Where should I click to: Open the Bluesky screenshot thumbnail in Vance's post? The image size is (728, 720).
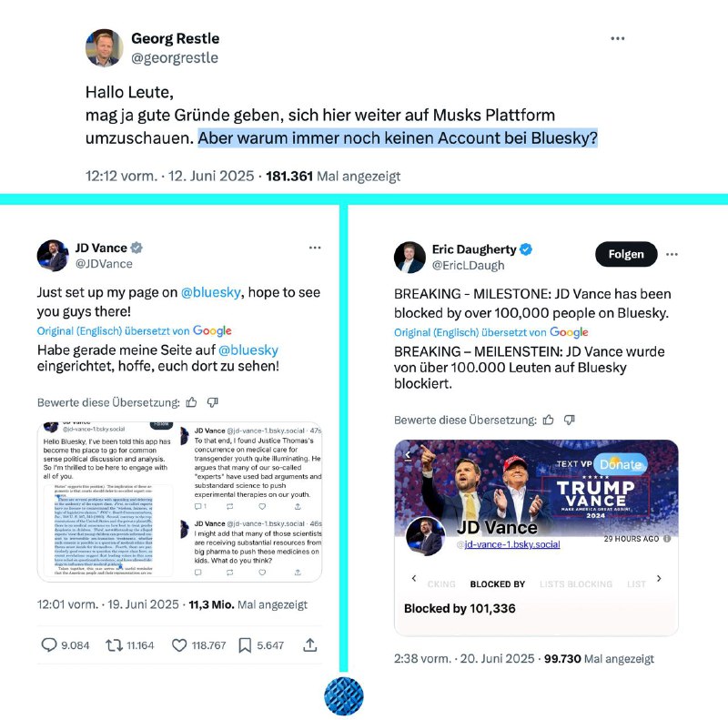tap(179, 502)
